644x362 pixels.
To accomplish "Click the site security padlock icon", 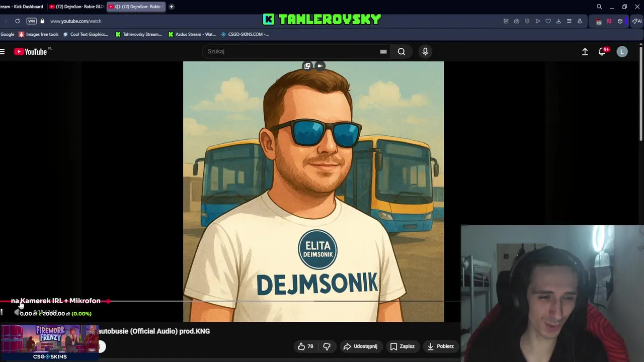I will [x=42, y=21].
